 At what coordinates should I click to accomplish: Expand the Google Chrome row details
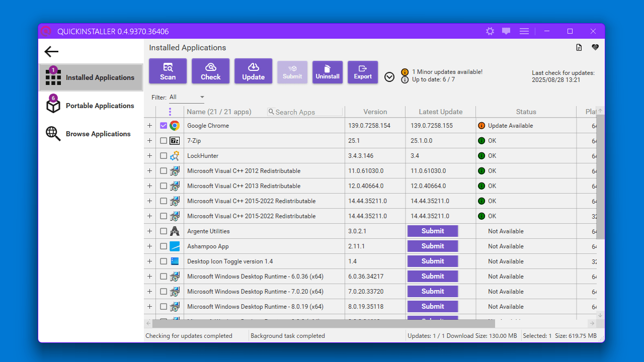(x=149, y=126)
